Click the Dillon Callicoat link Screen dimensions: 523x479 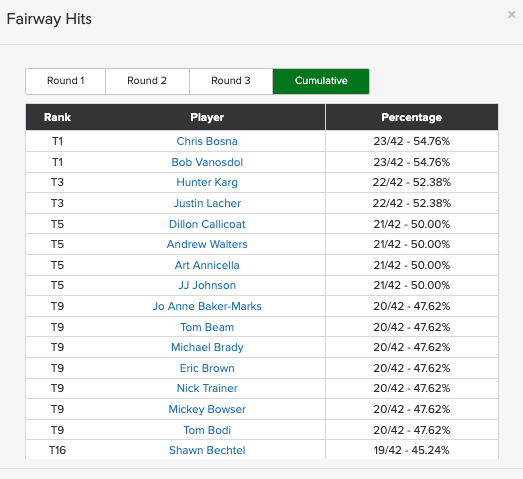[x=207, y=224]
